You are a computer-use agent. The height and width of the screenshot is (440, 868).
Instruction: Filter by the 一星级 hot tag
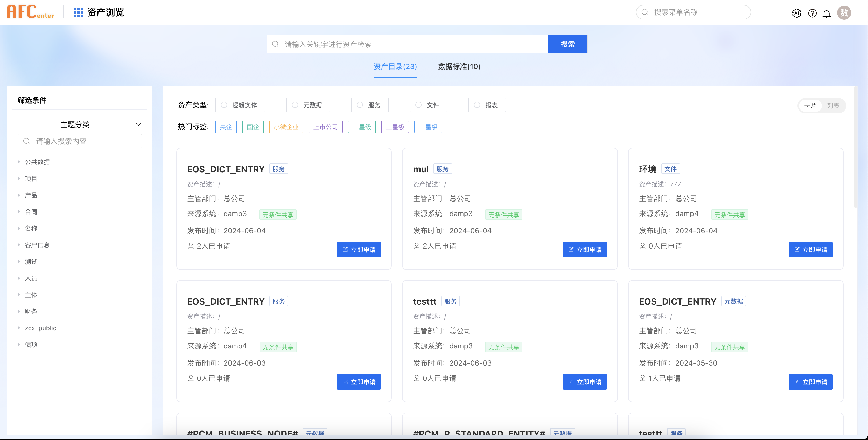[428, 127]
